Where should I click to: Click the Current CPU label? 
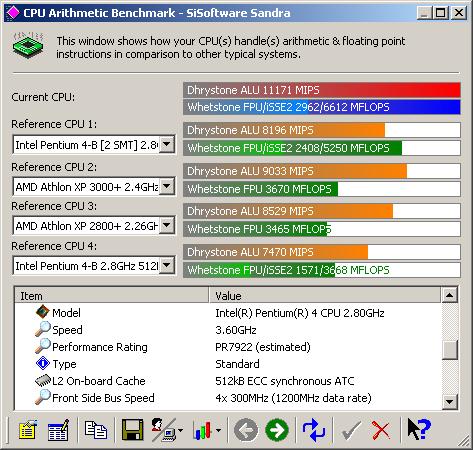coord(43,97)
